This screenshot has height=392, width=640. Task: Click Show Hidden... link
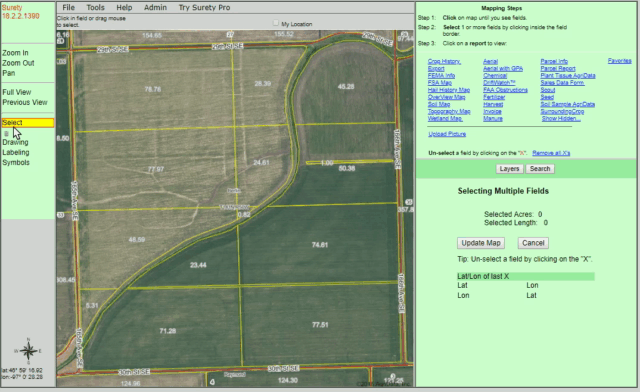point(561,118)
